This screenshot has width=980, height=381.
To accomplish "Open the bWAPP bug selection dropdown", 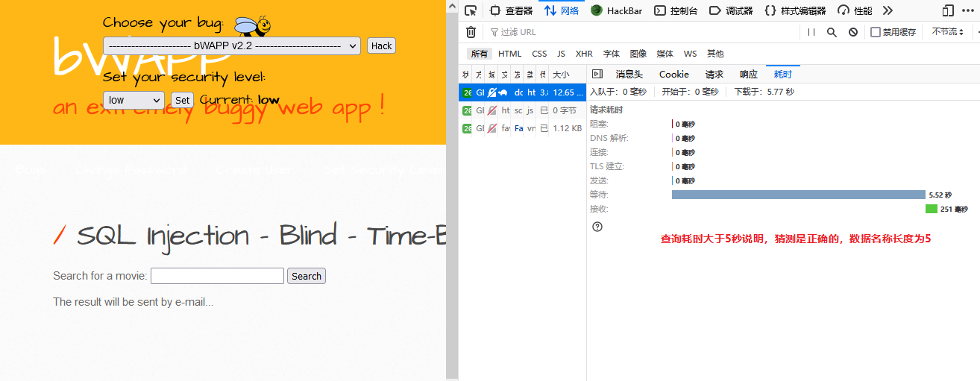I will click(232, 45).
